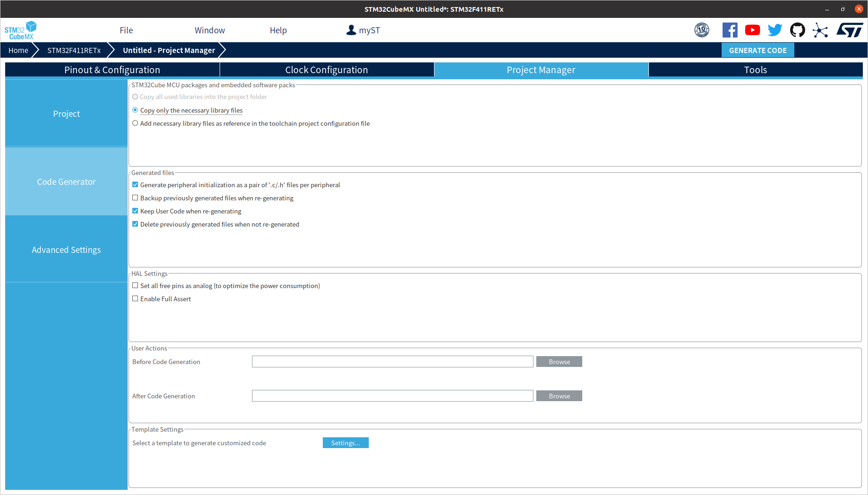Select the Project Manager tab

click(x=541, y=70)
